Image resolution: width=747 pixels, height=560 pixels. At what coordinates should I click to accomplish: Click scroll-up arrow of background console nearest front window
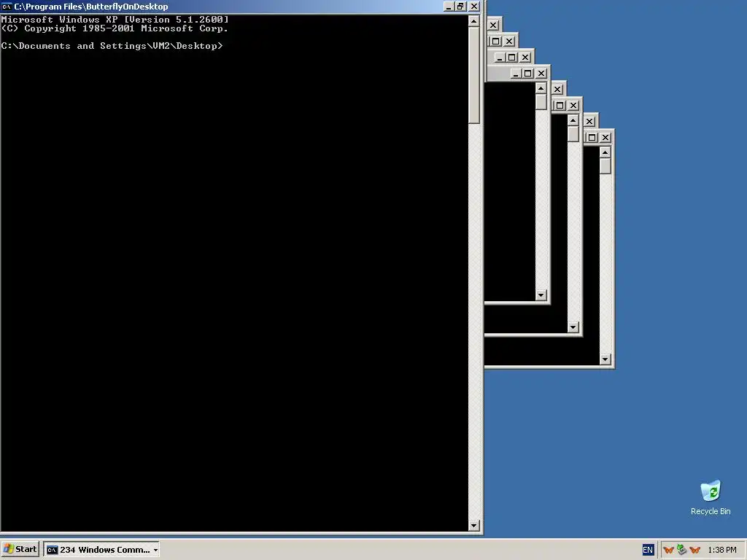[541, 88]
